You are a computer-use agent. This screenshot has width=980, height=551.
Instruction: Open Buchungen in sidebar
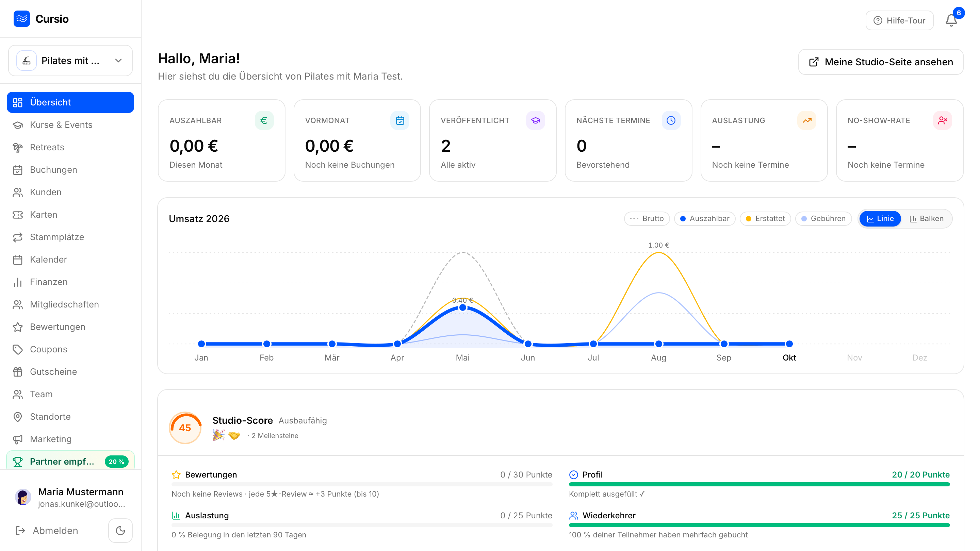(70, 170)
